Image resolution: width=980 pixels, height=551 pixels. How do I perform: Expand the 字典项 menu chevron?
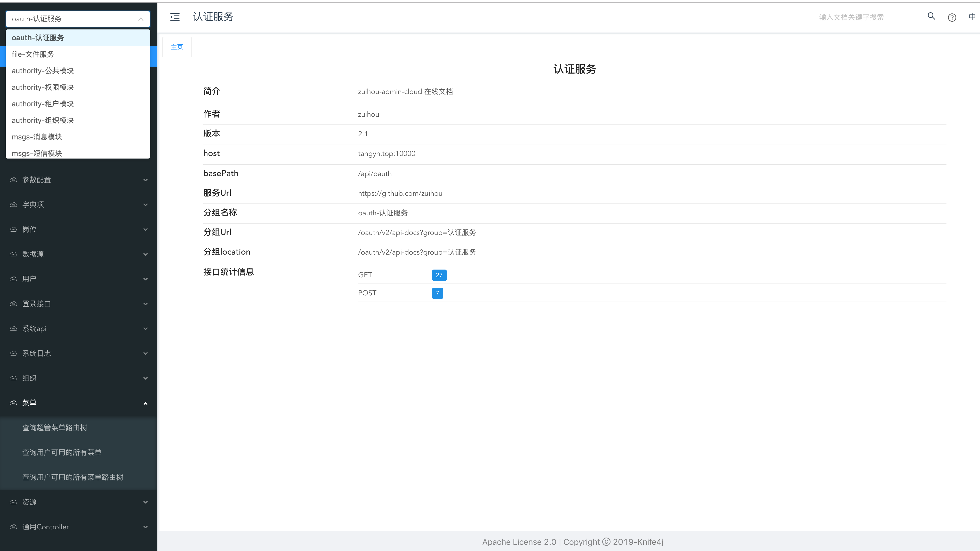(145, 204)
